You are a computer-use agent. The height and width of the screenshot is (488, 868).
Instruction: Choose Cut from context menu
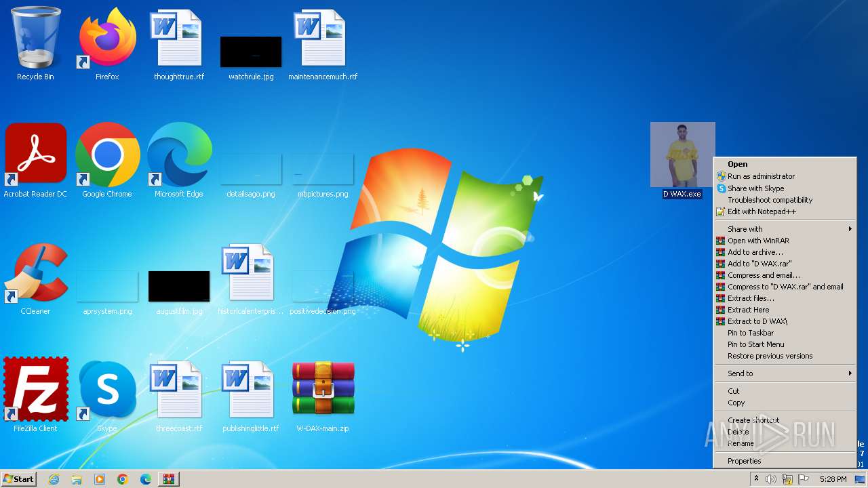(785, 391)
